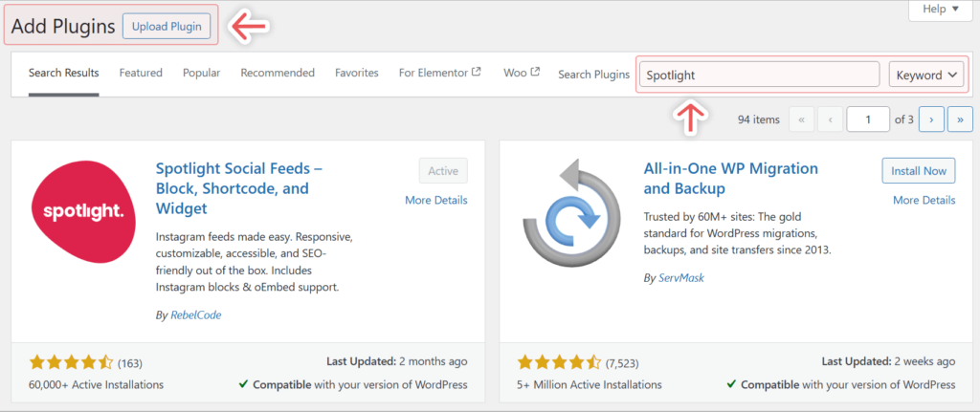The height and width of the screenshot is (412, 980).
Task: Open the Featured plugins tab
Action: (x=141, y=73)
